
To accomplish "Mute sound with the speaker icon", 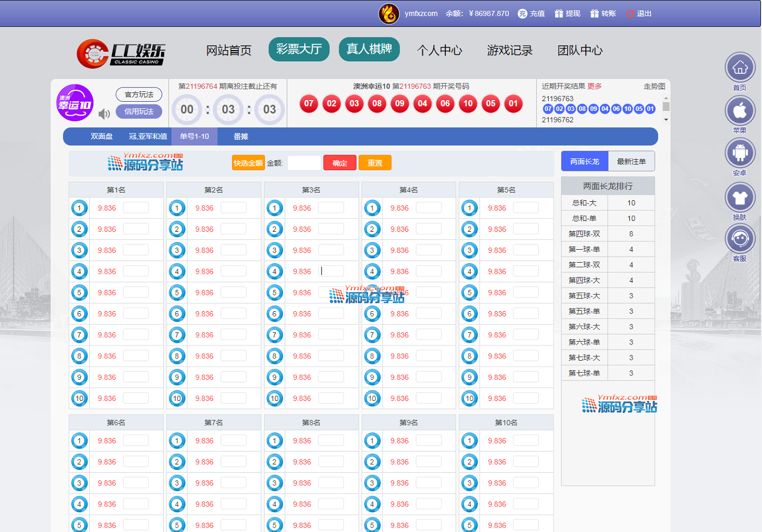I will click(104, 114).
